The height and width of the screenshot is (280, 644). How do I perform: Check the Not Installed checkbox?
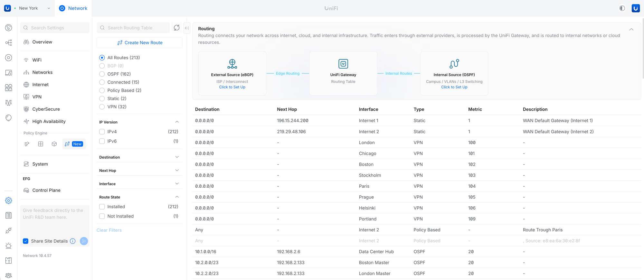coord(102,216)
